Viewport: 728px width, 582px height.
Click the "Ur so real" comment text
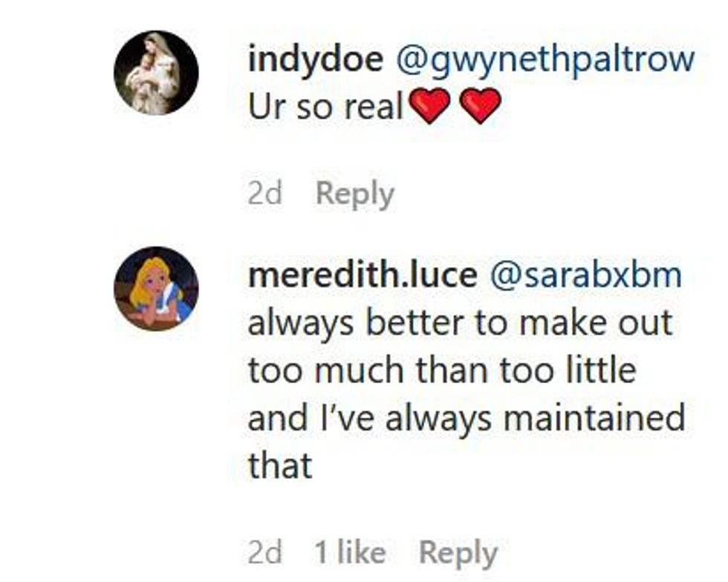coord(325,108)
